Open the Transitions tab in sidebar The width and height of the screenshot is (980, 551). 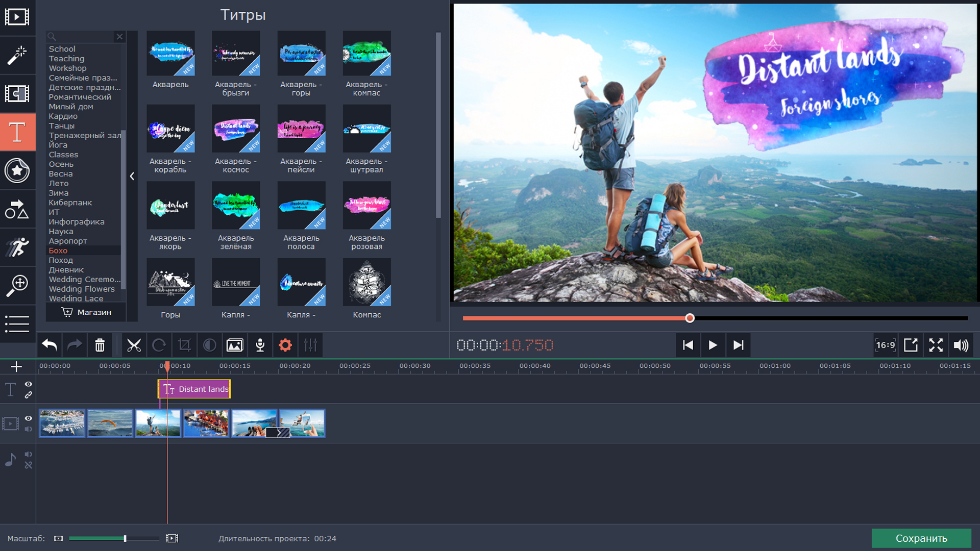click(17, 94)
